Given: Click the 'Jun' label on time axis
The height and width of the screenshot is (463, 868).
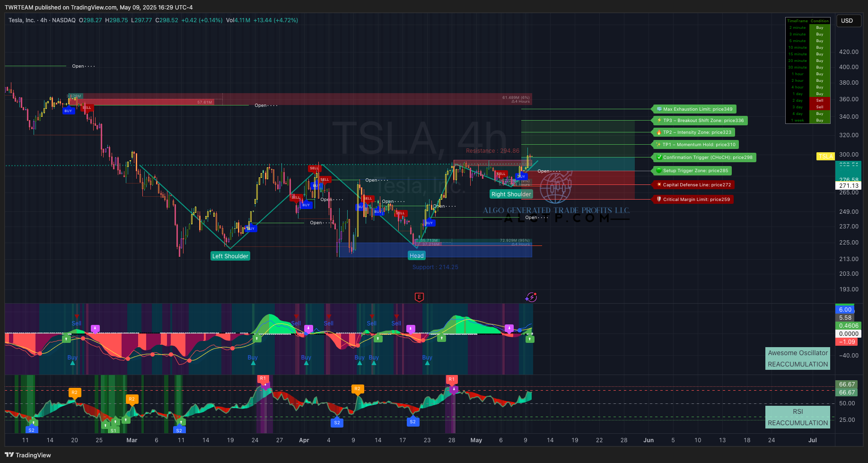Looking at the screenshot, I should pos(649,440).
